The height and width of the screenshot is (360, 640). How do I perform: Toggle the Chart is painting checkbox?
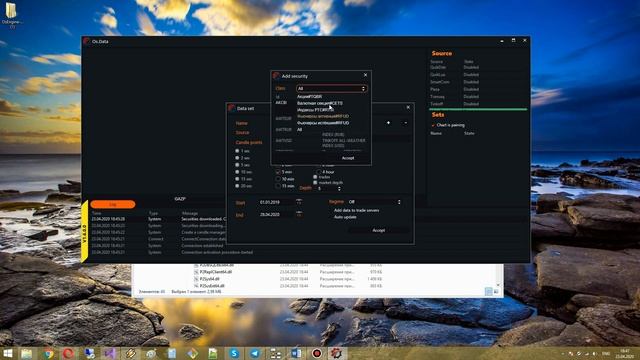(x=433, y=125)
